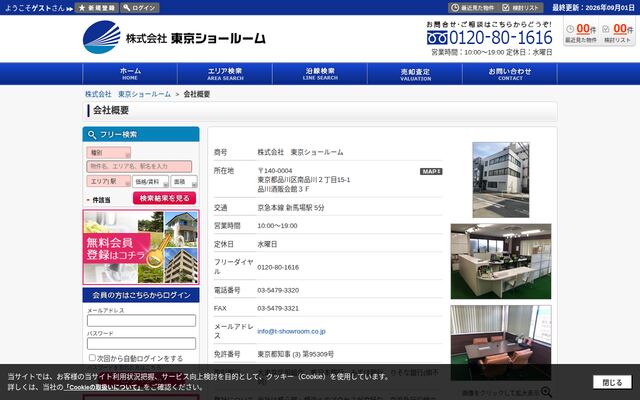This screenshot has width=640, height=400.
Task: Click the MAP button beside the address
Action: tap(431, 171)
